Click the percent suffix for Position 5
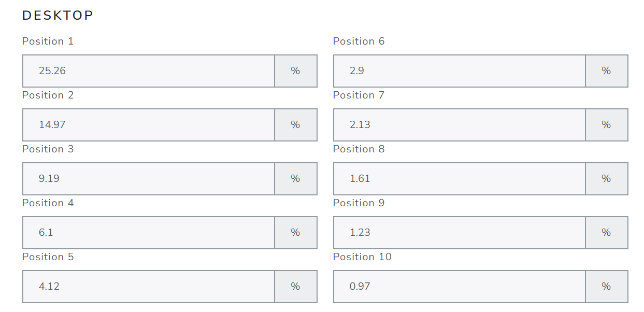This screenshot has width=644, height=312. [296, 287]
